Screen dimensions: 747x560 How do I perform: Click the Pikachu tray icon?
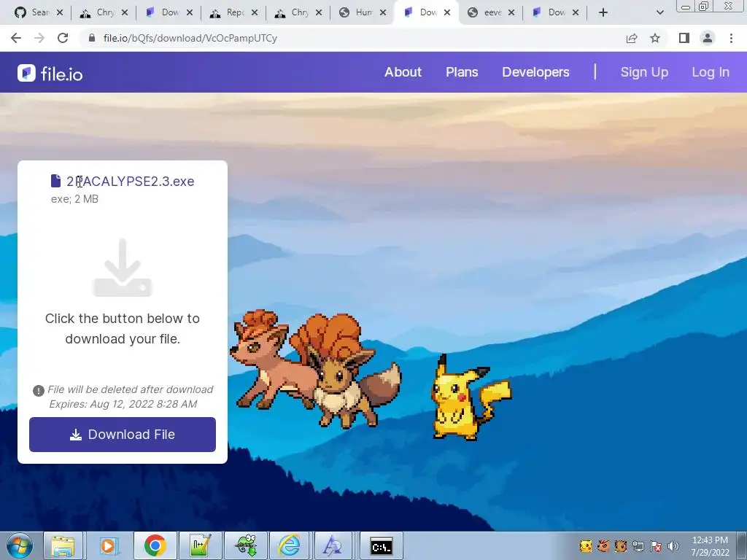(586, 545)
